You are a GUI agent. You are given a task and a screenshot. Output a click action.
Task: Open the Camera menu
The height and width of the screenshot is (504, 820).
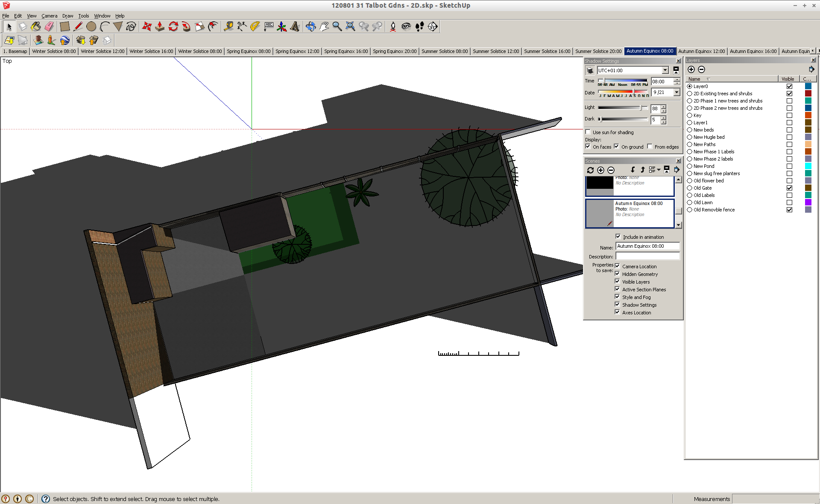click(49, 16)
